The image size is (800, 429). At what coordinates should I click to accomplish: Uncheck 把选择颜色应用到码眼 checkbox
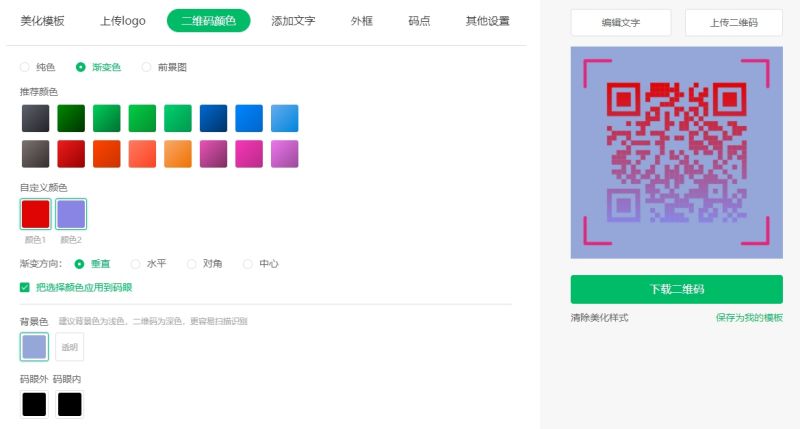pos(25,287)
